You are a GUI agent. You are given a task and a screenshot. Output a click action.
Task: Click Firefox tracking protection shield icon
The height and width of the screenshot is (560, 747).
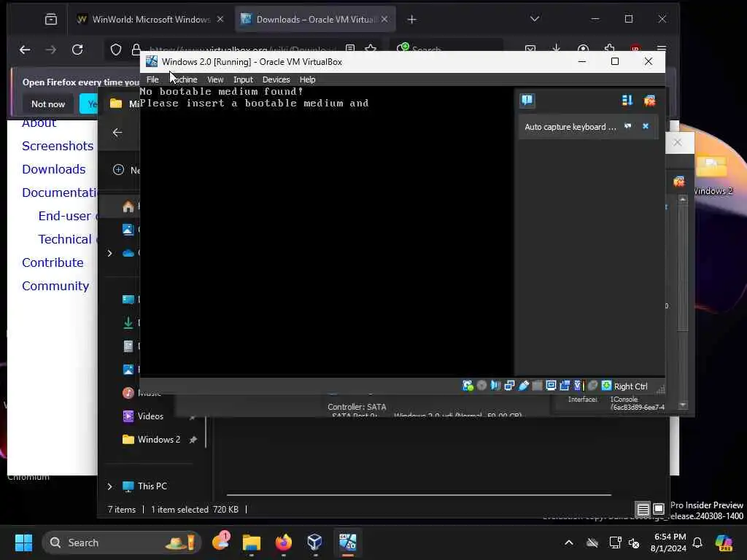pyautogui.click(x=116, y=50)
